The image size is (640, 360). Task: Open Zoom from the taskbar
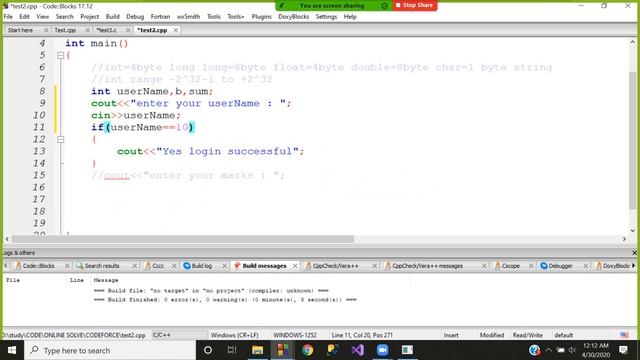(382, 350)
